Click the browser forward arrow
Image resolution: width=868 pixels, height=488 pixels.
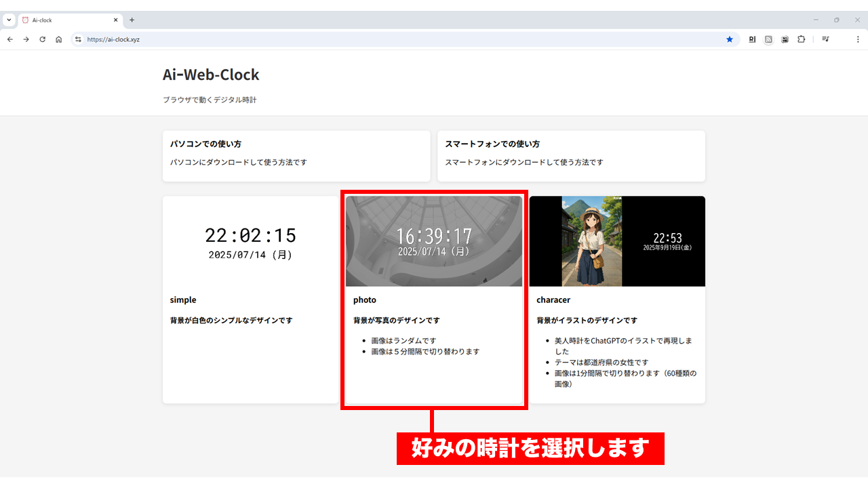26,39
